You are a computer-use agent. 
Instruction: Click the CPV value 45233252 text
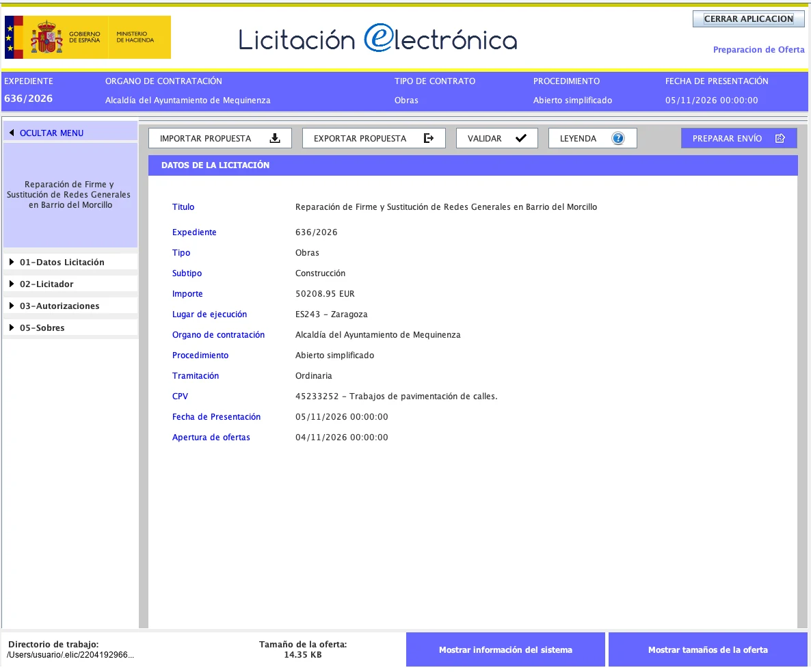396,397
